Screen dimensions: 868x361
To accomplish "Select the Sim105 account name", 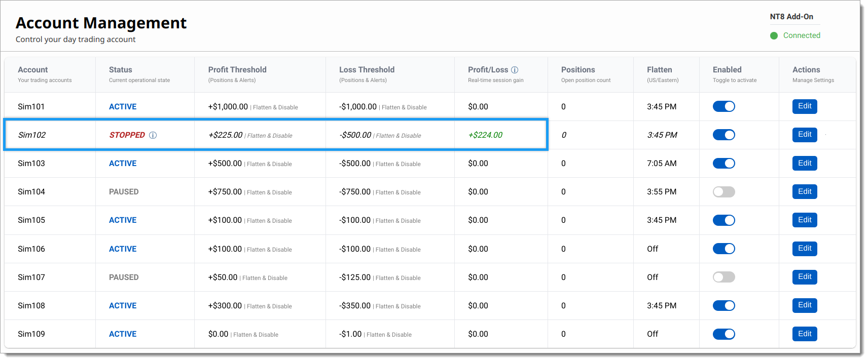I will (x=31, y=220).
